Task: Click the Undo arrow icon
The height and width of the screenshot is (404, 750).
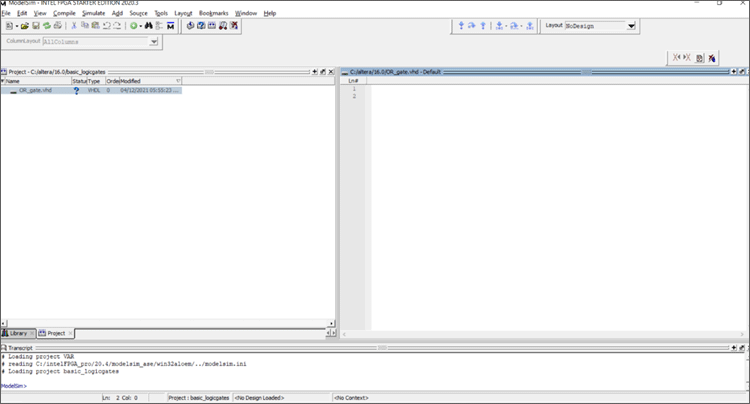Action: tap(107, 26)
